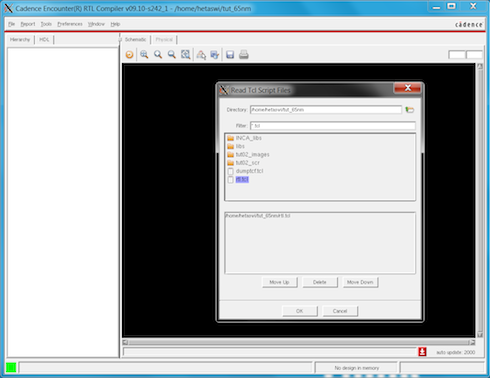
Task: Open the Report menu
Action: pos(28,24)
